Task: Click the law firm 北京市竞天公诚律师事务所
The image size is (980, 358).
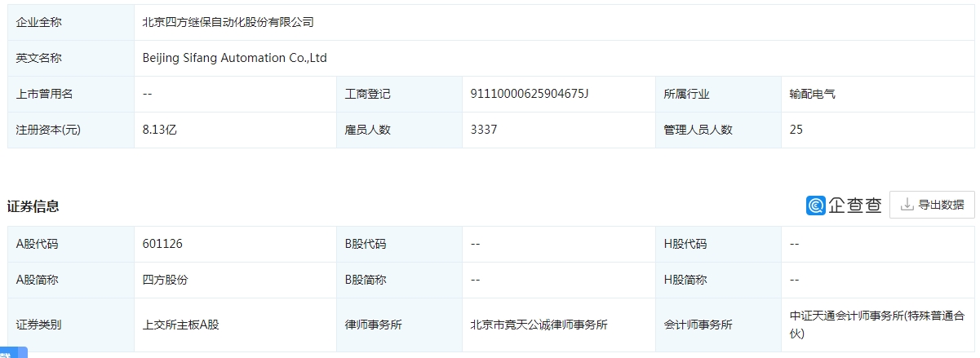Action: [539, 325]
